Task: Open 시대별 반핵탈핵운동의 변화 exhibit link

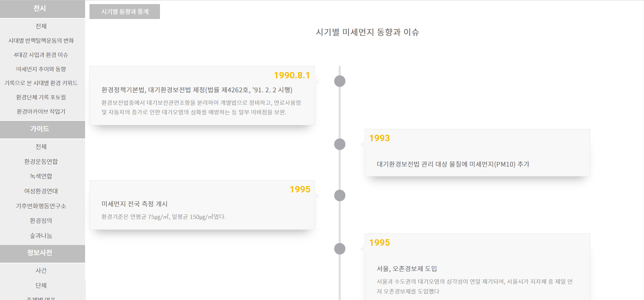Action: pyautogui.click(x=41, y=40)
